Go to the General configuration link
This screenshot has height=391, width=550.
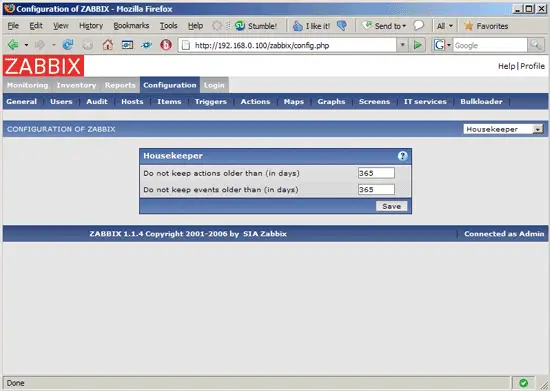pos(21,102)
